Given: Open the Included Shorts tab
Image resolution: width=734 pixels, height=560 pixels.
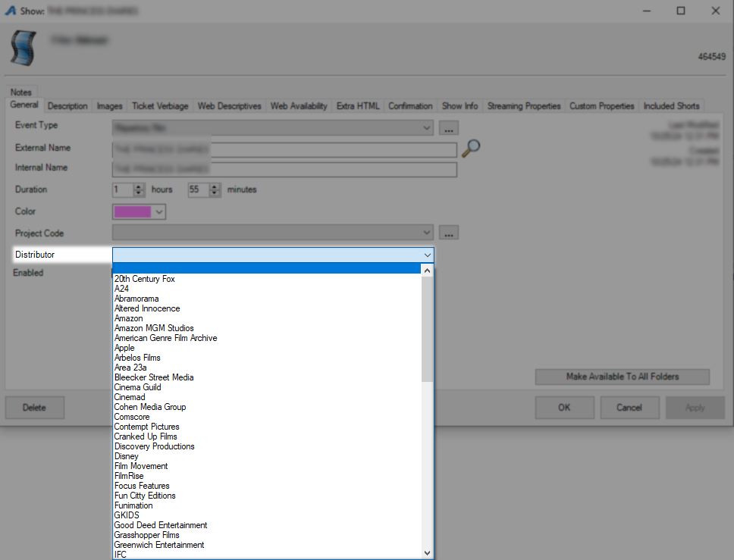Looking at the screenshot, I should (x=671, y=106).
